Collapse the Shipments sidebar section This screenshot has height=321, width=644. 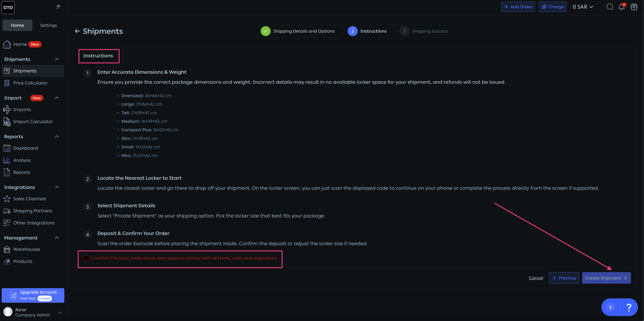pyautogui.click(x=57, y=59)
